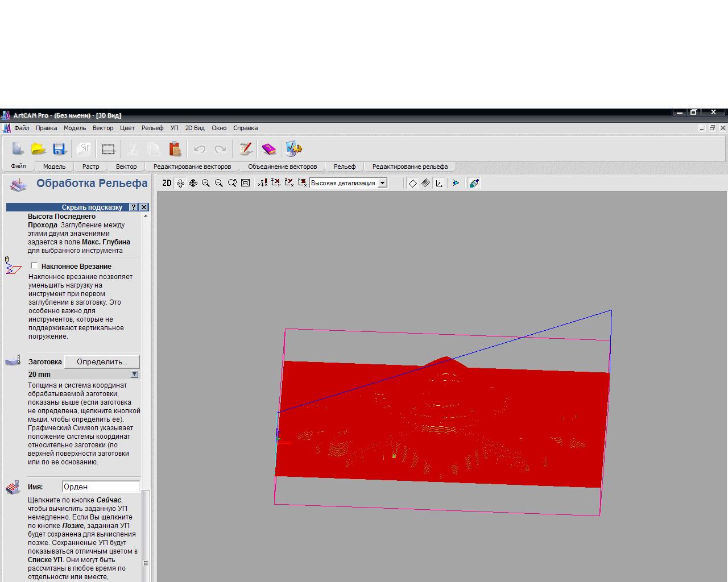The width and height of the screenshot is (728, 582).
Task: Click the purple help book icon
Action: pyautogui.click(x=268, y=149)
